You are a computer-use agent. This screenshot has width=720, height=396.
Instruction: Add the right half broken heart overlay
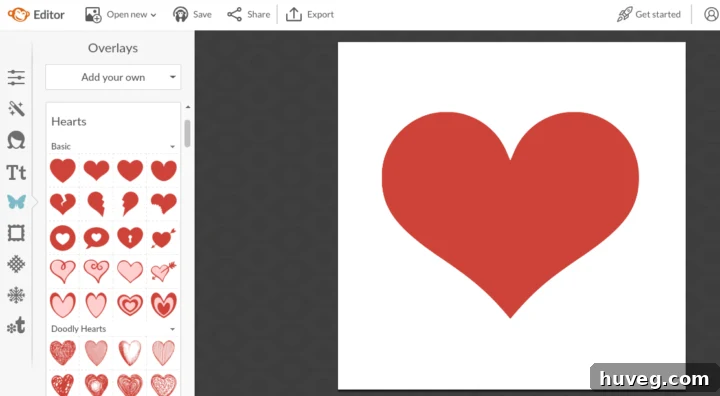click(130, 204)
